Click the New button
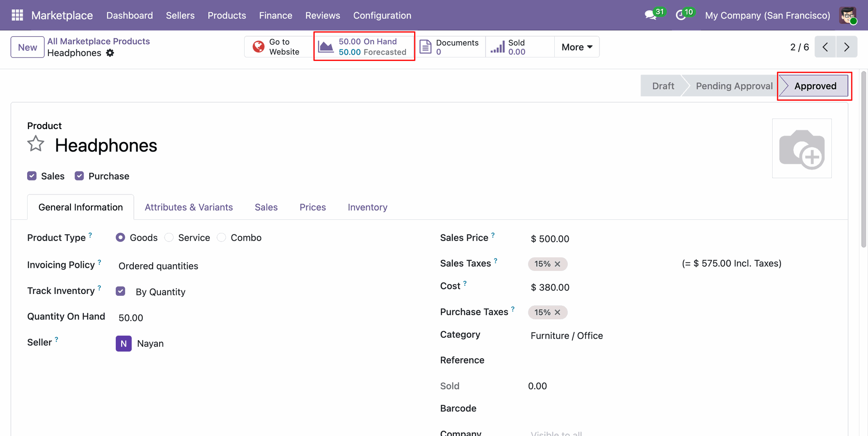 [x=28, y=47]
